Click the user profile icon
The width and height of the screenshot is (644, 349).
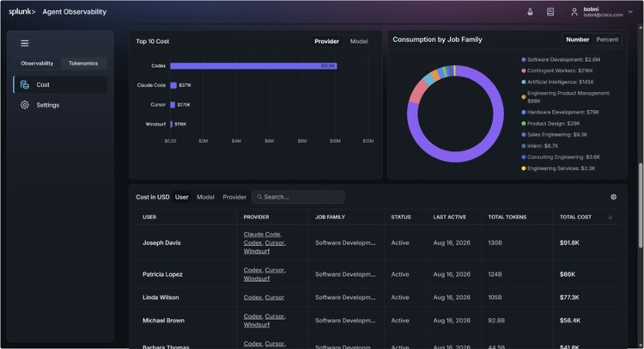click(574, 12)
